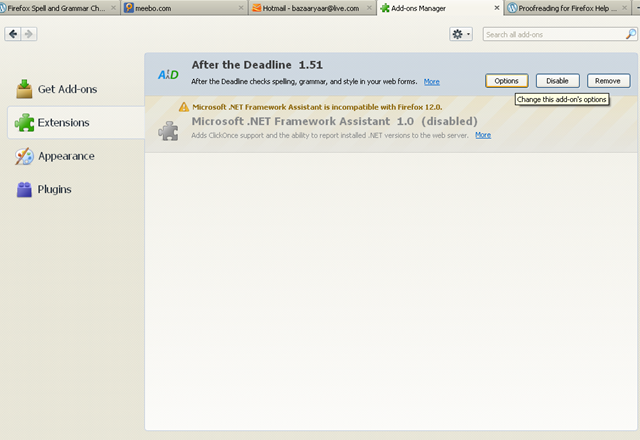Screen dimensions: 640x440
Task: Close the Hotmail tab
Action: coord(369,8)
